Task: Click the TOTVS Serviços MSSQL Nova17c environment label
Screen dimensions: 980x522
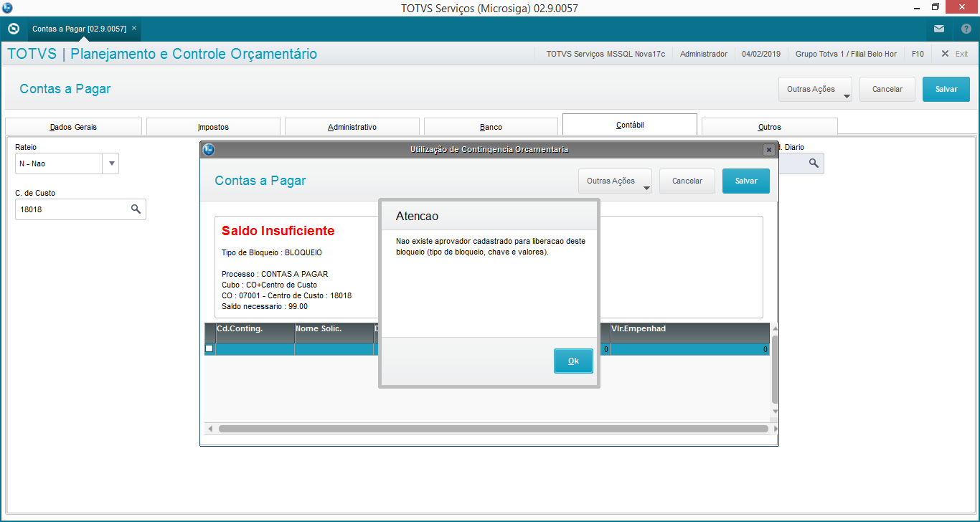Action: [606, 54]
